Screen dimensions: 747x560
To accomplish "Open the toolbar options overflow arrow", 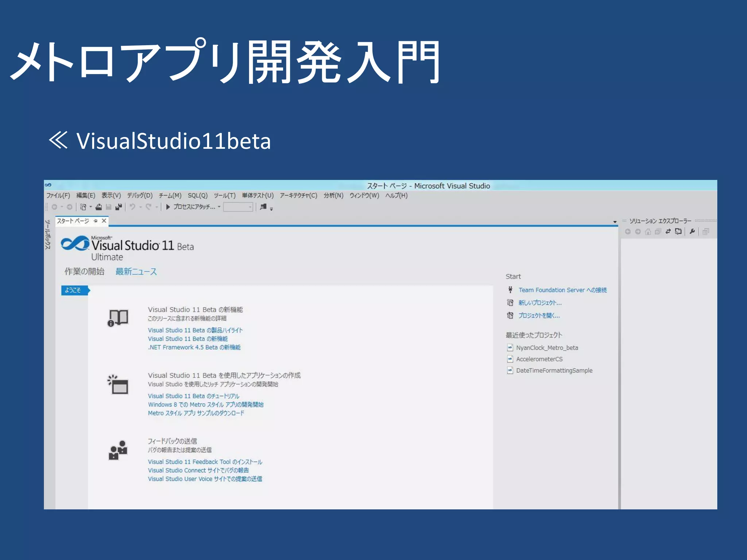I will (271, 209).
